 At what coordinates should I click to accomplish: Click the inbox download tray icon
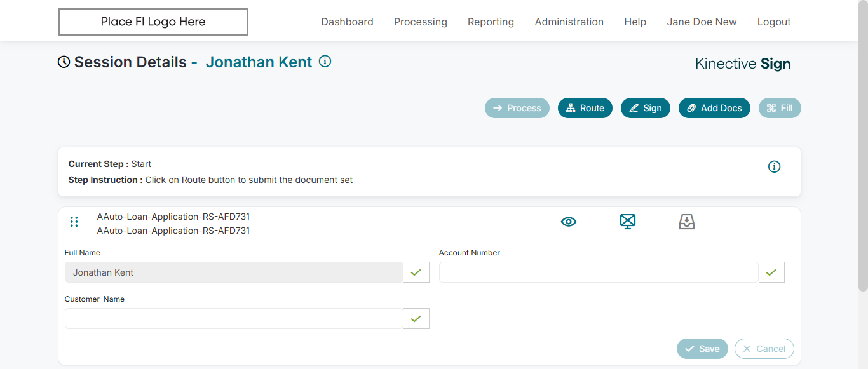click(687, 222)
